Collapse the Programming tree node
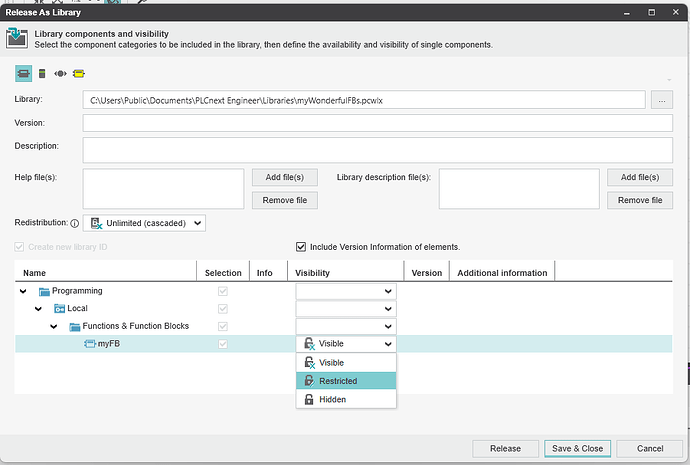Screen dimensions: 690x465 23,291
